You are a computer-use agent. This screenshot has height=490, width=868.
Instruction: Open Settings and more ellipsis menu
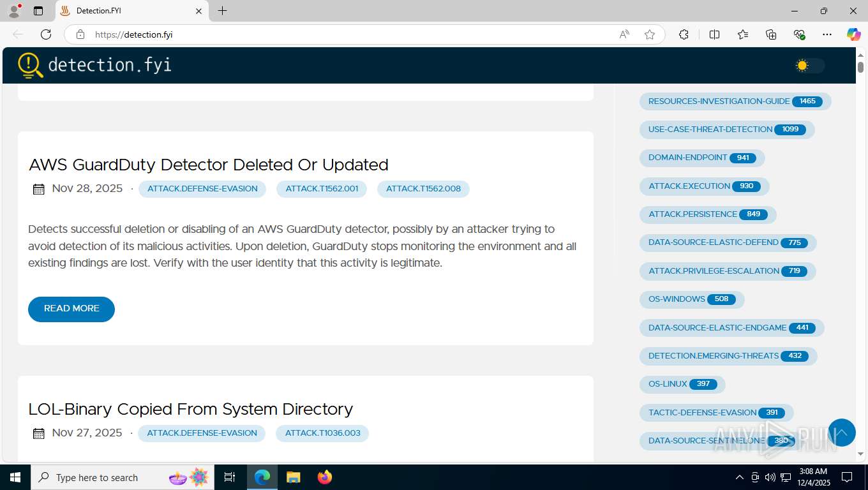point(827,34)
